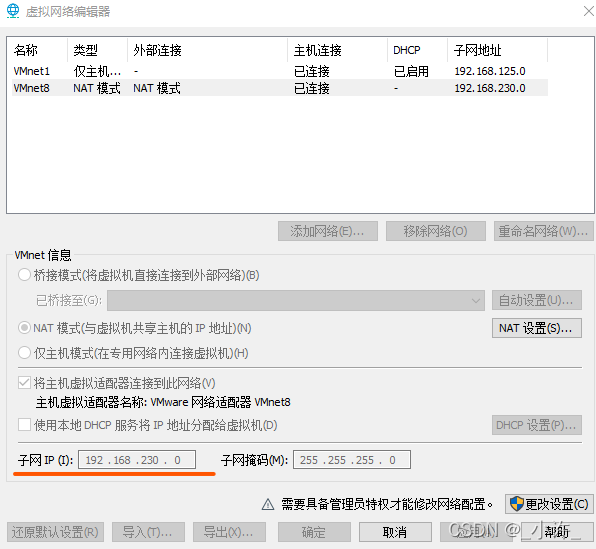Click the 添加网络 button
The image size is (596, 549).
pyautogui.click(x=328, y=231)
